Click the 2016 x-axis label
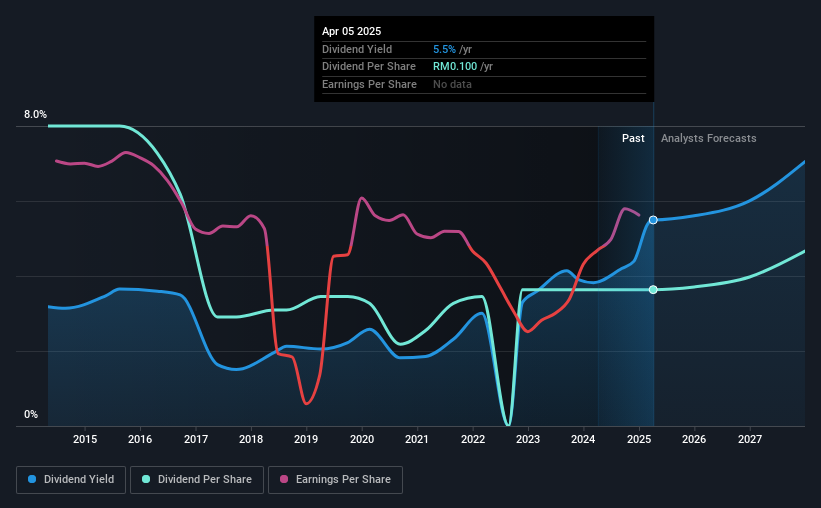Image resolution: width=821 pixels, height=508 pixels. pos(140,439)
